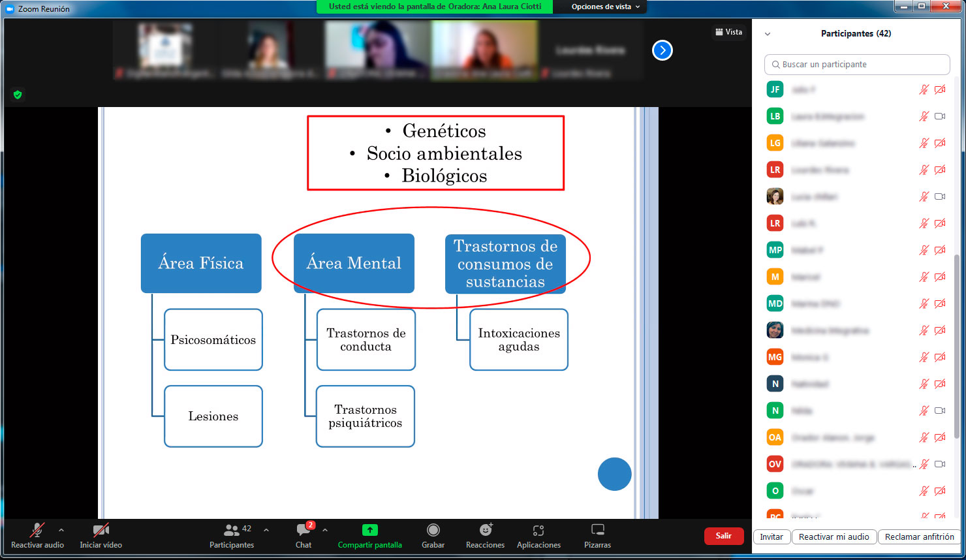Click the Buscar un participante search field
Viewport: 966px width, 560px height.
(x=856, y=65)
